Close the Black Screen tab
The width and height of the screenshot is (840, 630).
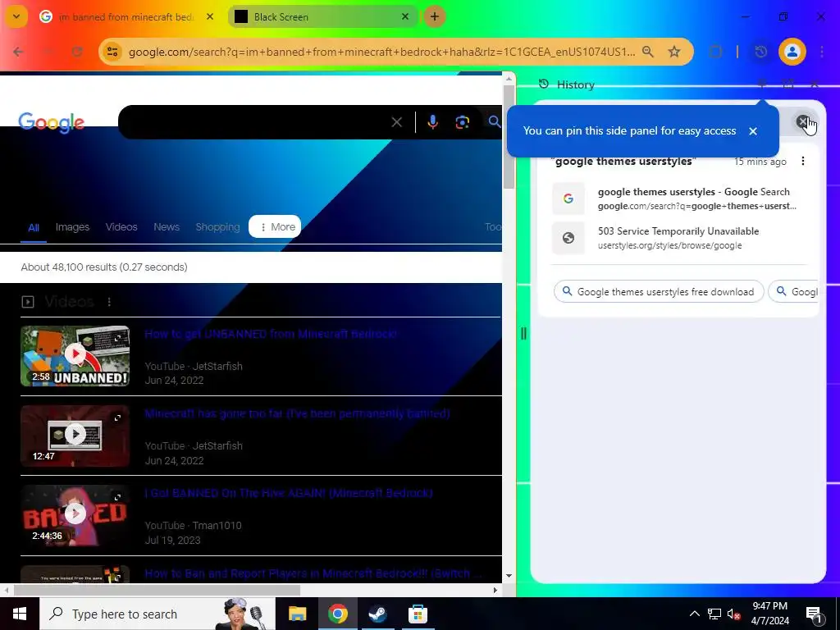(405, 16)
